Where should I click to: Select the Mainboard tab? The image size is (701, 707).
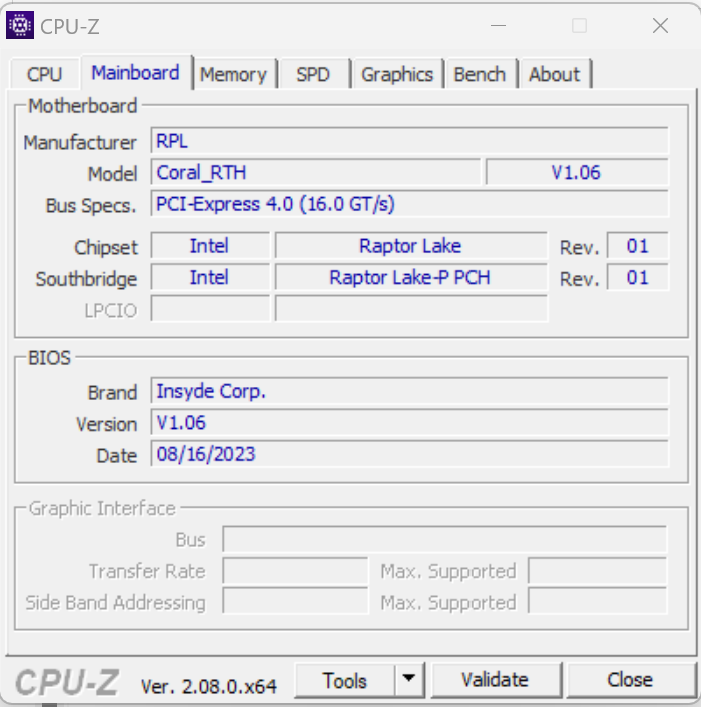(x=135, y=73)
